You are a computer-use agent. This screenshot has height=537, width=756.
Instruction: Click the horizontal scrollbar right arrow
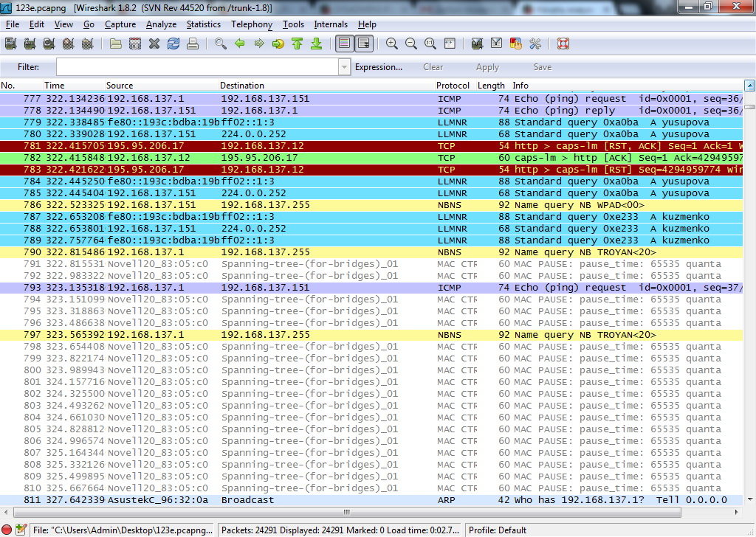[736, 512]
